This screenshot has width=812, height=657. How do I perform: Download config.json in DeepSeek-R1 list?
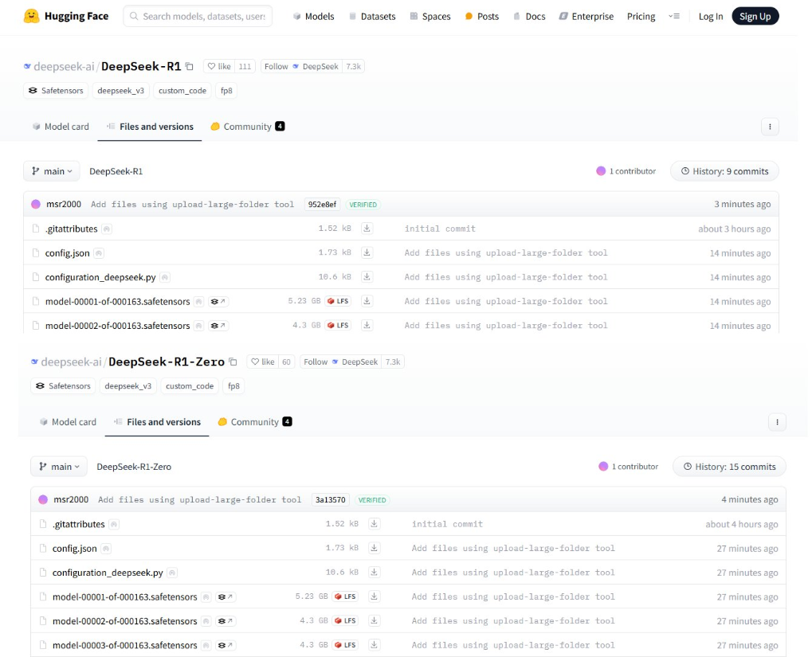367,252
